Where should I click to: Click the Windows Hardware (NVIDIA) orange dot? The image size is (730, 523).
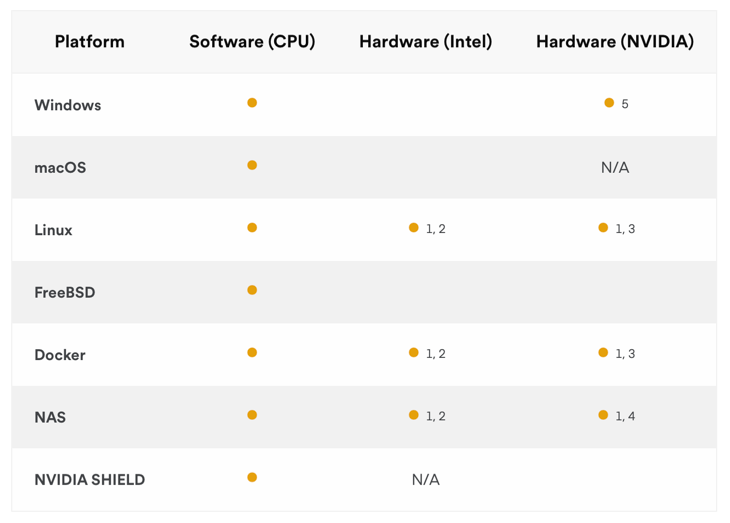click(609, 103)
